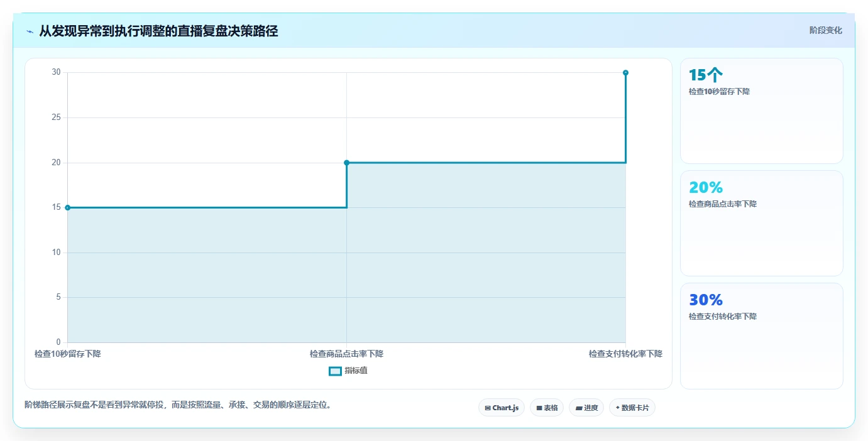Toggle the 指标值 legend item
Image resolution: width=868 pixels, height=441 pixels.
pos(348,371)
